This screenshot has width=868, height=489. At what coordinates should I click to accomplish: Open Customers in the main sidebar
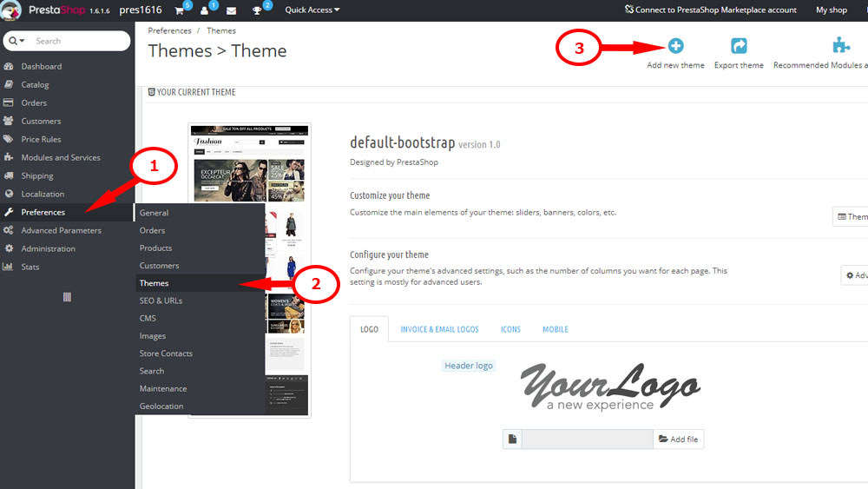click(x=41, y=122)
